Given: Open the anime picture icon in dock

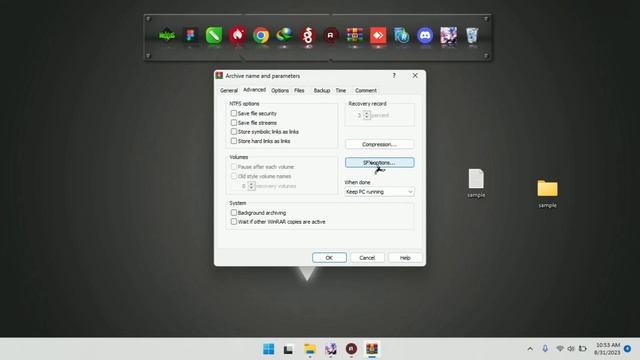Looking at the screenshot, I should [448, 36].
